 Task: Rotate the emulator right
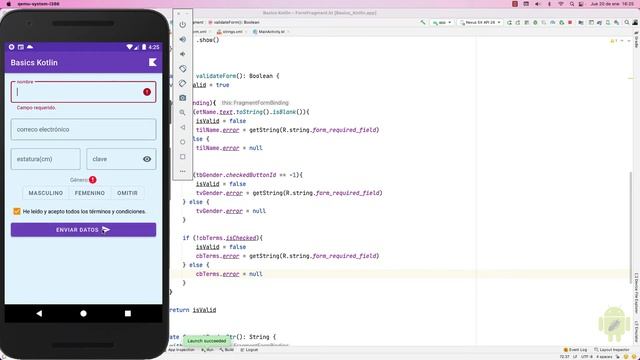pyautogui.click(x=182, y=83)
